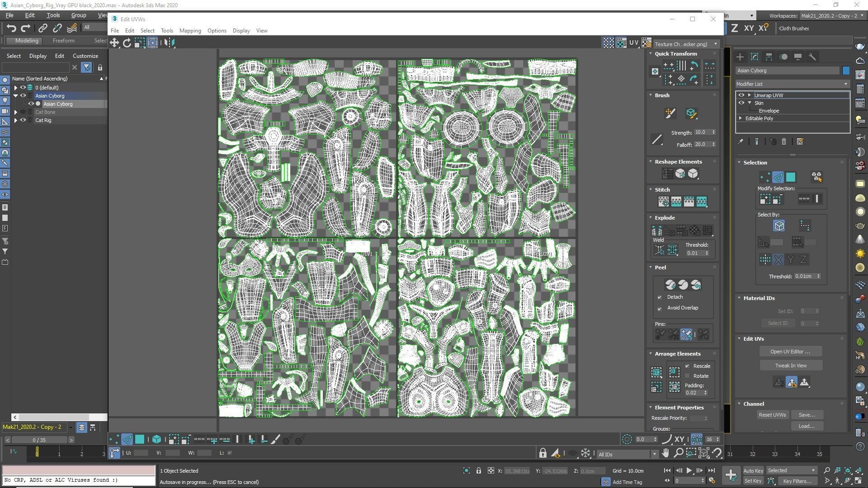
Task: Click the blue object color swatch
Action: (x=846, y=70)
